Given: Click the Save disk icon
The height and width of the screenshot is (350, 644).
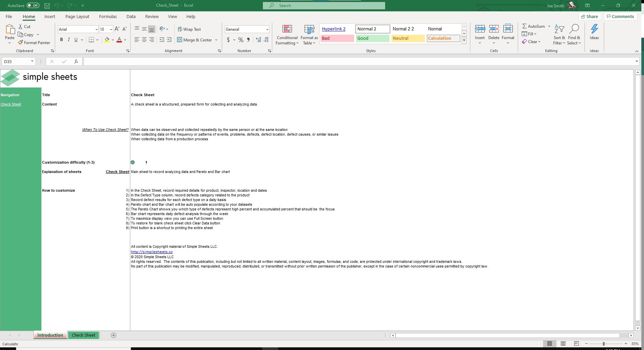Looking at the screenshot, I should pyautogui.click(x=47, y=6).
